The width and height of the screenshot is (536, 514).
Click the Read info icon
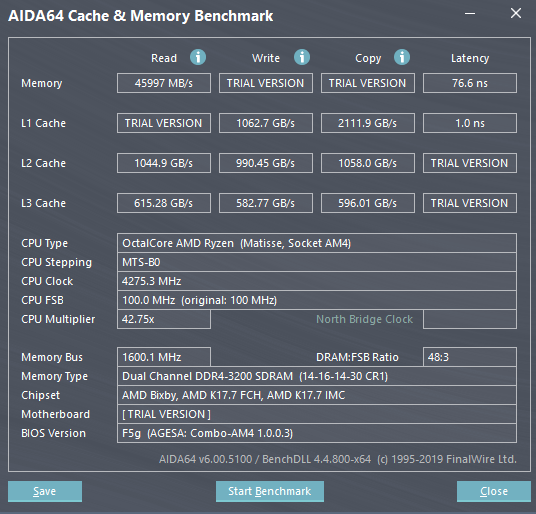pyautogui.click(x=198, y=57)
